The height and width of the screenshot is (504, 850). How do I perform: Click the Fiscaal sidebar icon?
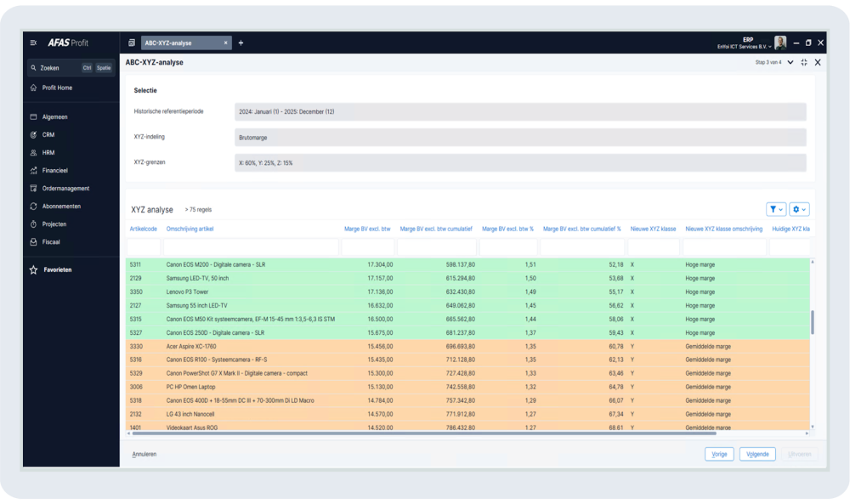pos(34,242)
